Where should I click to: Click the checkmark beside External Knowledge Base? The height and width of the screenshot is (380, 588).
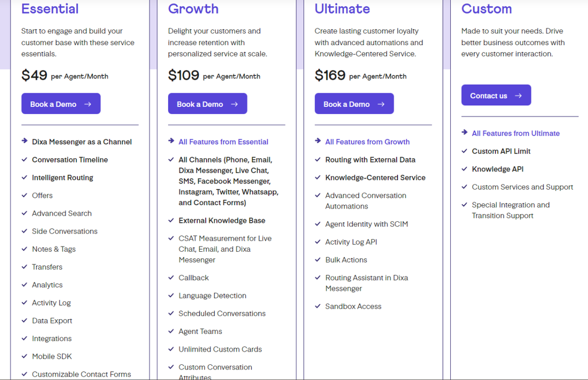click(x=171, y=220)
